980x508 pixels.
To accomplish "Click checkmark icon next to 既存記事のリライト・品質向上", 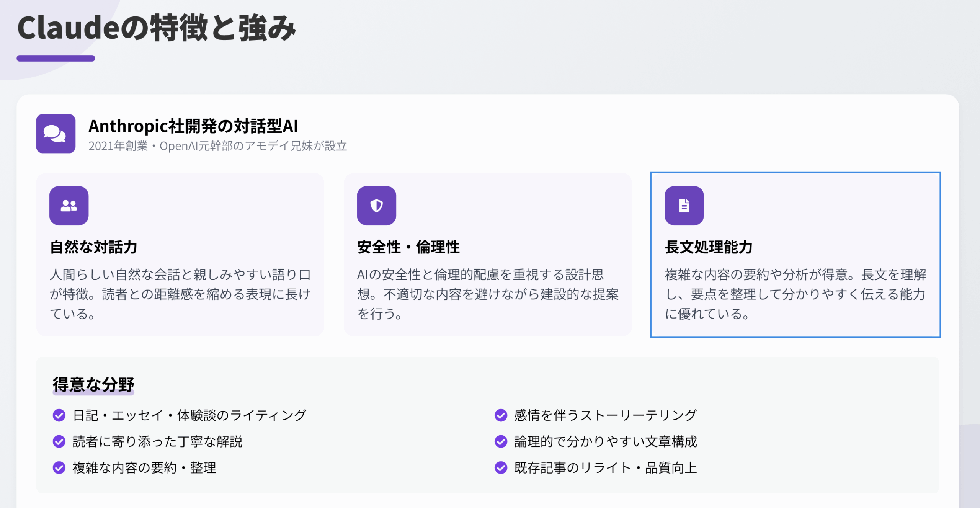I will tap(501, 467).
